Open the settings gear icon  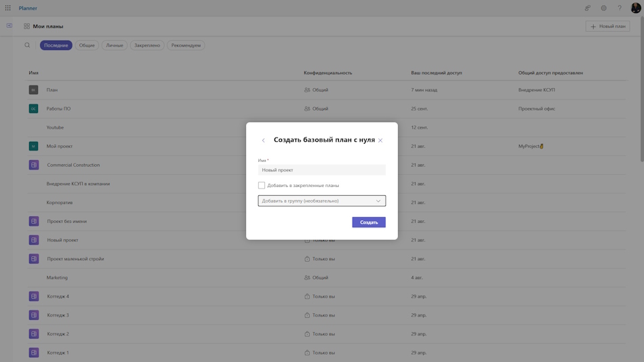(603, 8)
